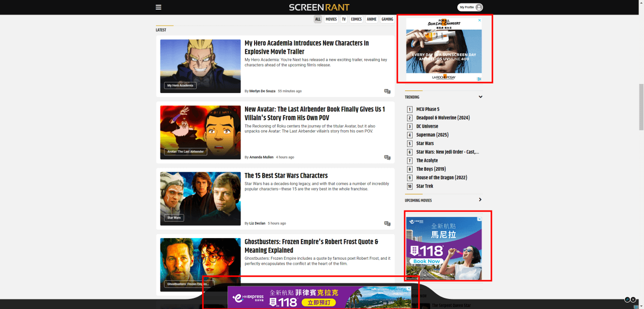The height and width of the screenshot is (309, 644).
Task: Open trending item 'Star Trek'
Action: tap(425, 186)
